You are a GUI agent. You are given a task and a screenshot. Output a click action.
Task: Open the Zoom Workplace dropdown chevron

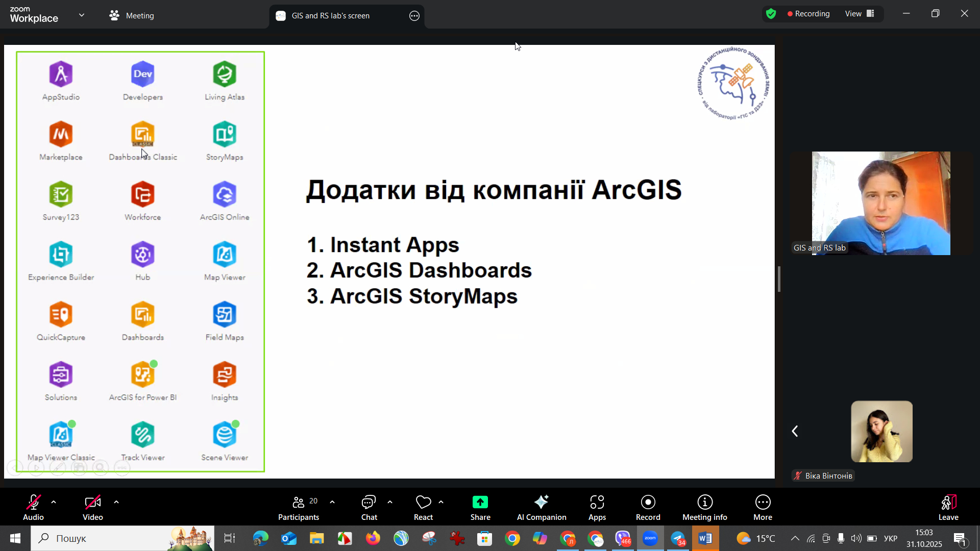coord(82,15)
